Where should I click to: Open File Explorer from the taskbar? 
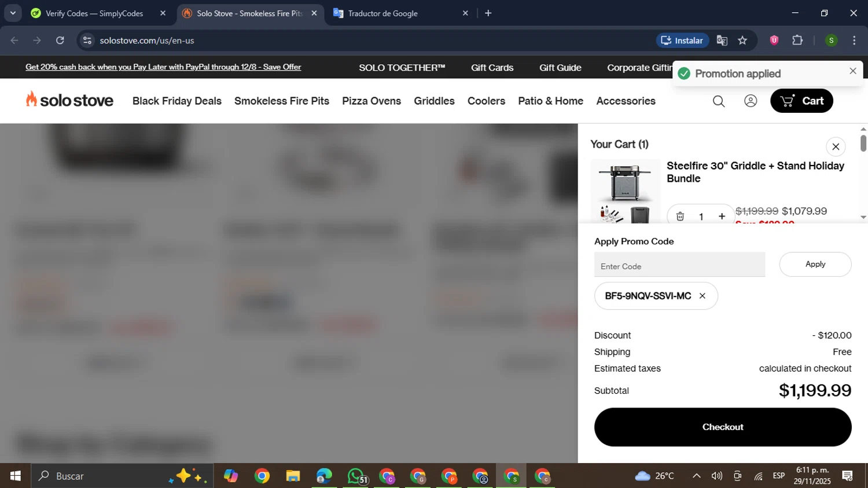293,476
